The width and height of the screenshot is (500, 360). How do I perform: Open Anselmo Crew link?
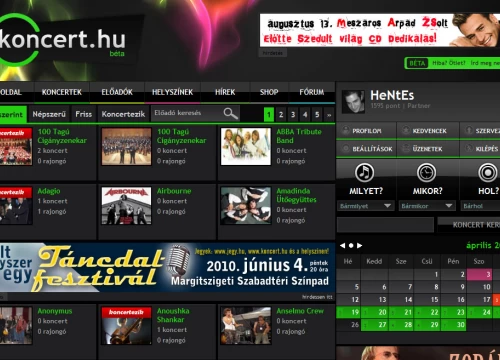(300, 311)
